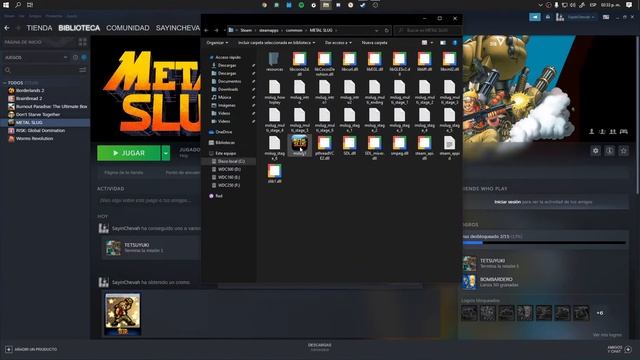
Task: Open the trading card thumbnail in activity
Action: 122,314
